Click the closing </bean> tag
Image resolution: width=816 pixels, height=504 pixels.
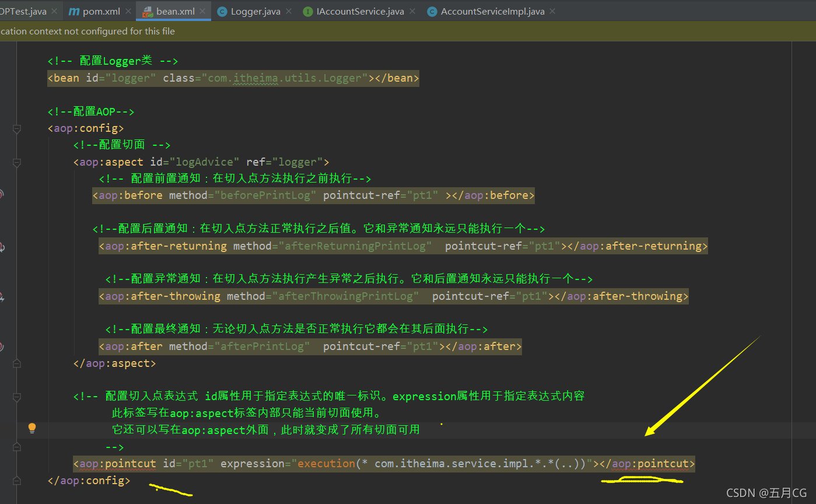[397, 78]
